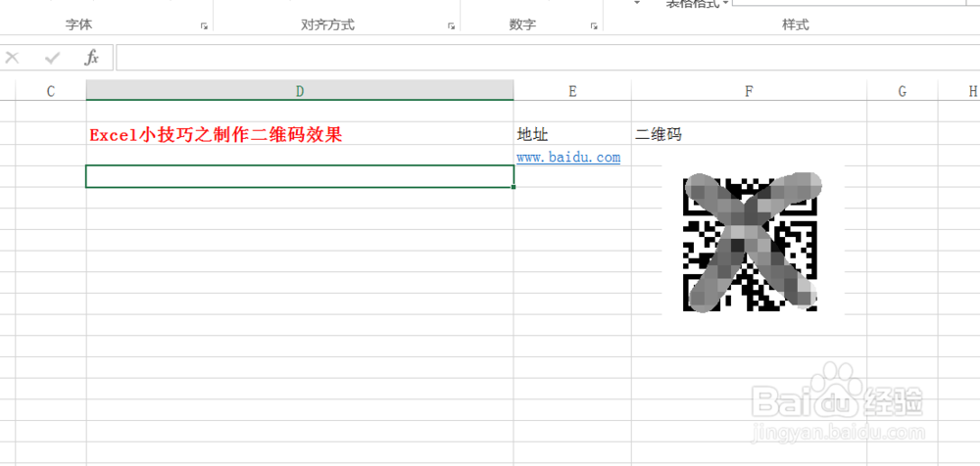Click inside the formula bar input

tap(548, 58)
